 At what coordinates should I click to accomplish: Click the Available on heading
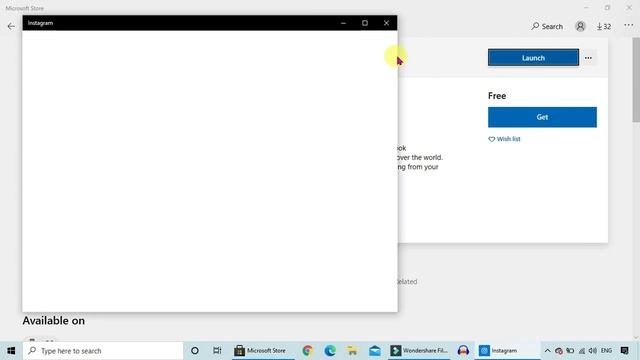[x=53, y=321]
